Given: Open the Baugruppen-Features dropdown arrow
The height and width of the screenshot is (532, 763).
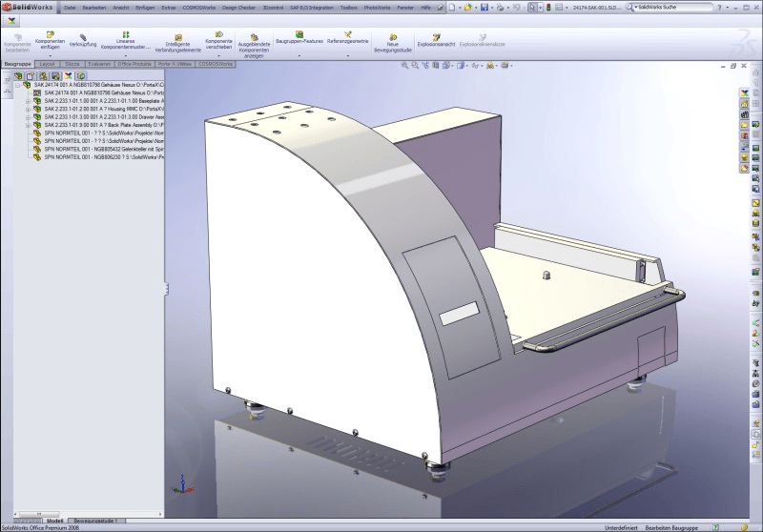Looking at the screenshot, I should pyautogui.click(x=299, y=55).
